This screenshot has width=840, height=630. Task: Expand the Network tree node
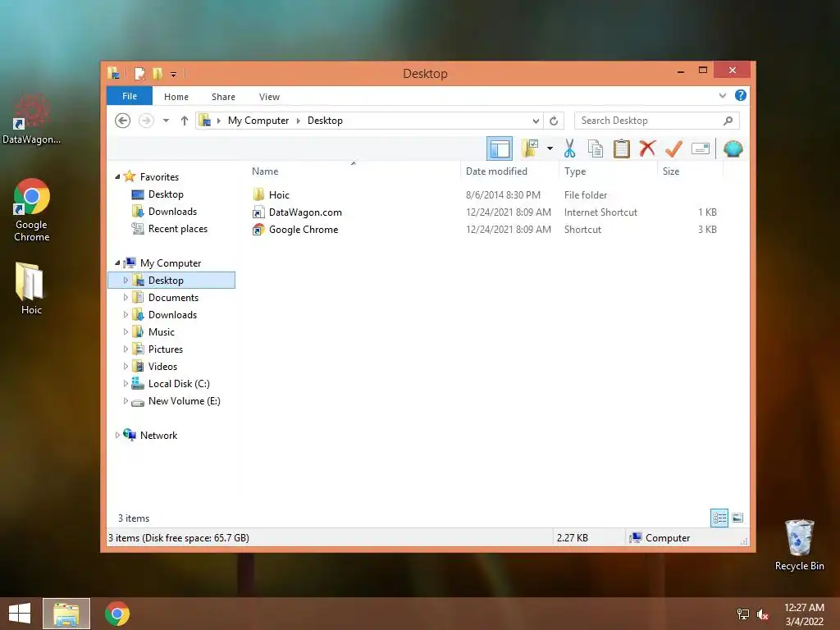coord(117,436)
